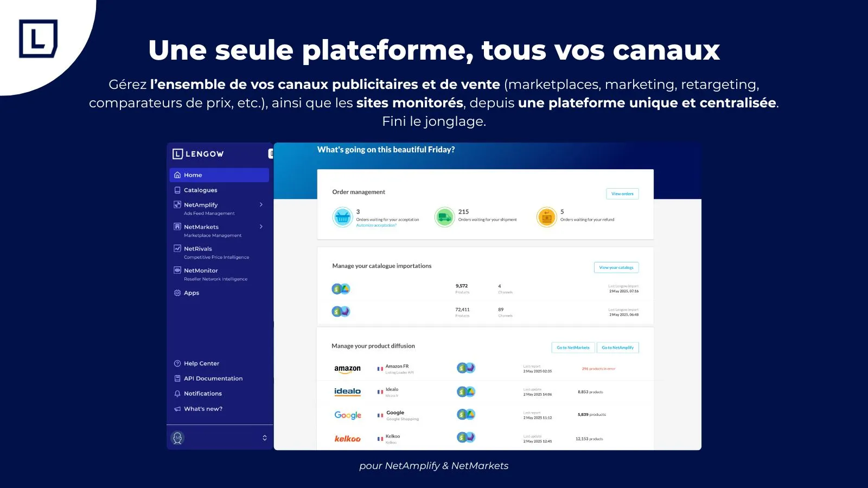Click the Go to NetAmplify button

coord(617,348)
